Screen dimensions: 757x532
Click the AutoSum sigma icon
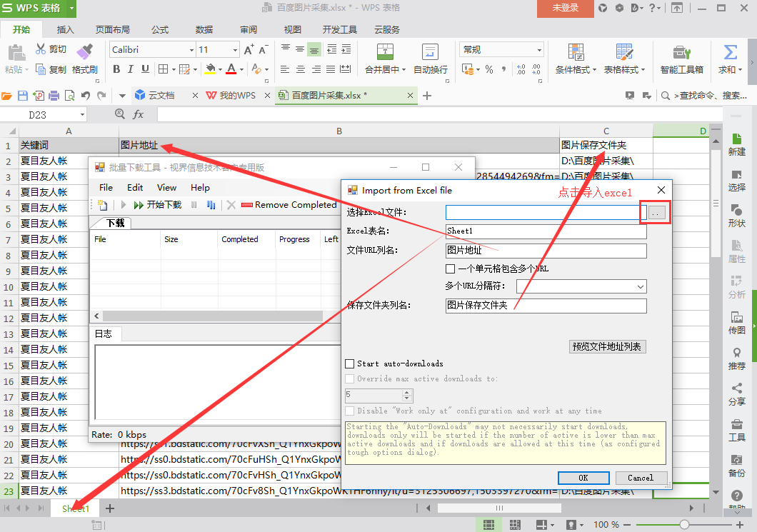(730, 51)
